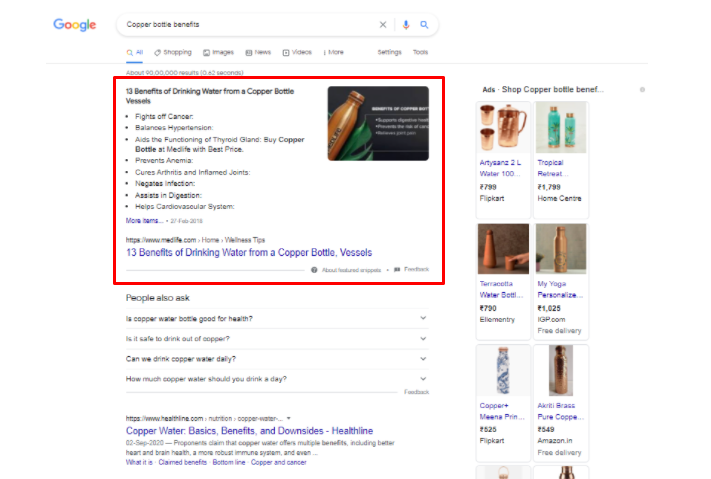Switch to the Images tab

[218, 52]
